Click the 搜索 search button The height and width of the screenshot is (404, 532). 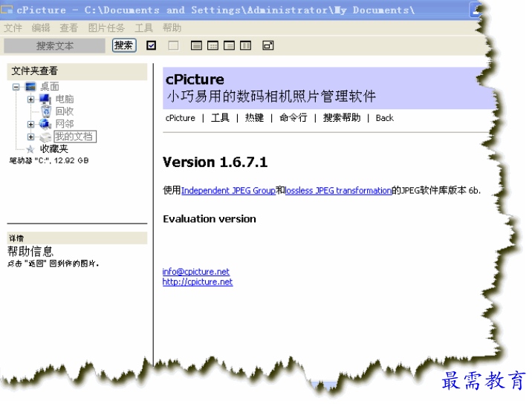click(124, 45)
